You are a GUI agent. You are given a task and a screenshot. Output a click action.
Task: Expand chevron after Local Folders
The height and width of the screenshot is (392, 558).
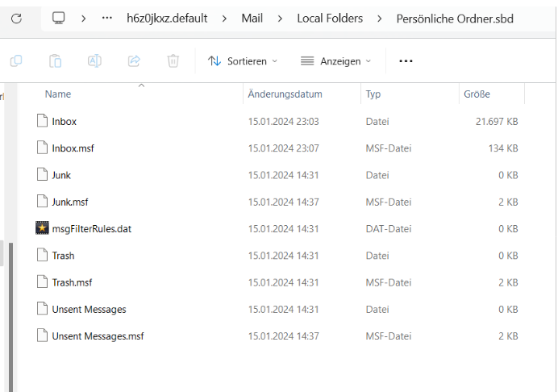[x=379, y=19]
